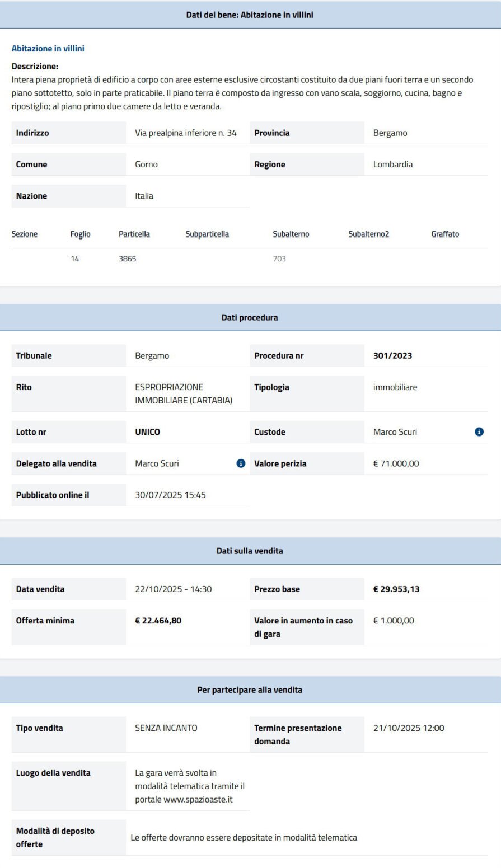
Task: Click the 'Dati procedura' section header
Action: click(250, 318)
